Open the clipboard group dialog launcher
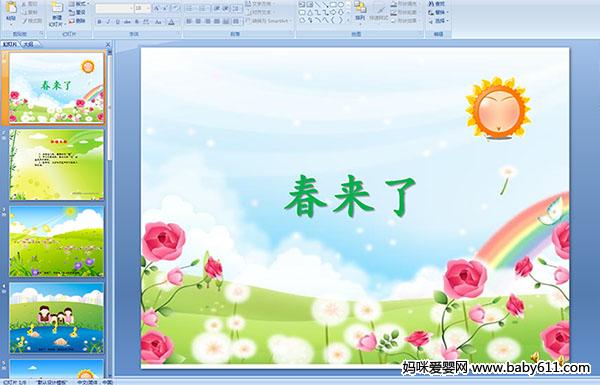Viewport: 600px width, 385px height. [41, 34]
